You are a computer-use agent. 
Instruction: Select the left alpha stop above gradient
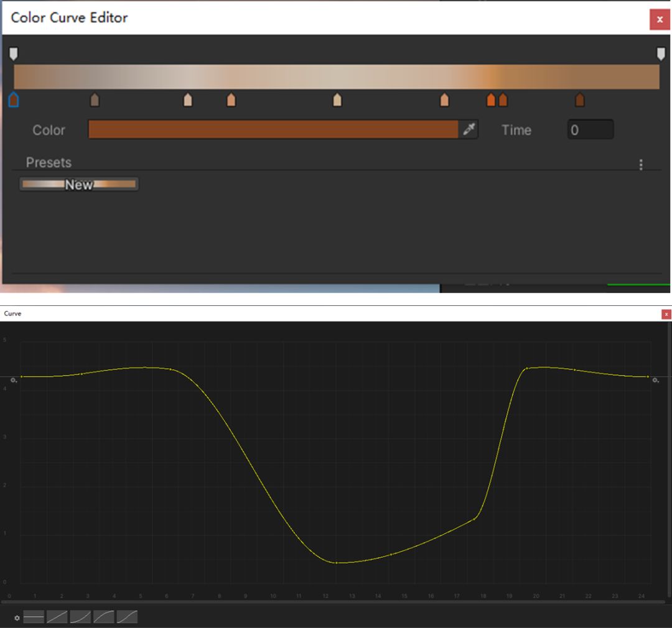14,54
